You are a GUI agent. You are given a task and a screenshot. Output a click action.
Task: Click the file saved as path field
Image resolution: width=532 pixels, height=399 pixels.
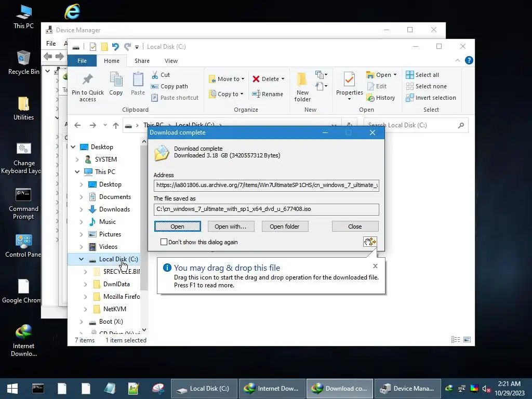coord(267,209)
